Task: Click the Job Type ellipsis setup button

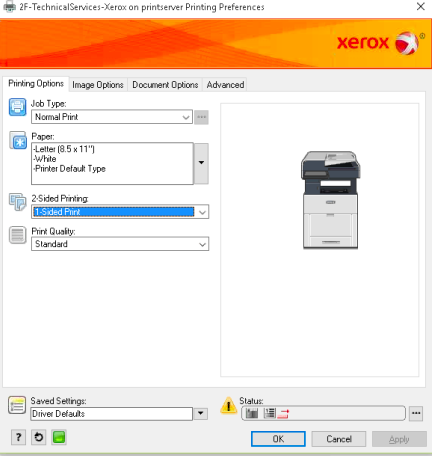Action: click(201, 117)
